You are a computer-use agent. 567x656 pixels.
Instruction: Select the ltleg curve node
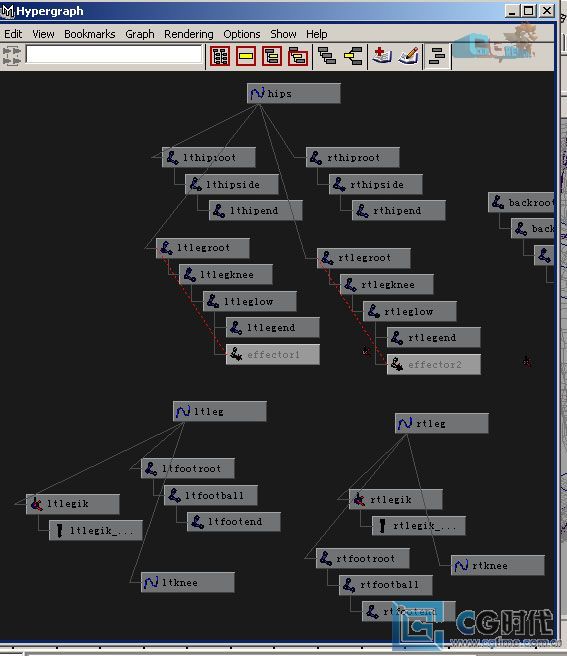[220, 411]
